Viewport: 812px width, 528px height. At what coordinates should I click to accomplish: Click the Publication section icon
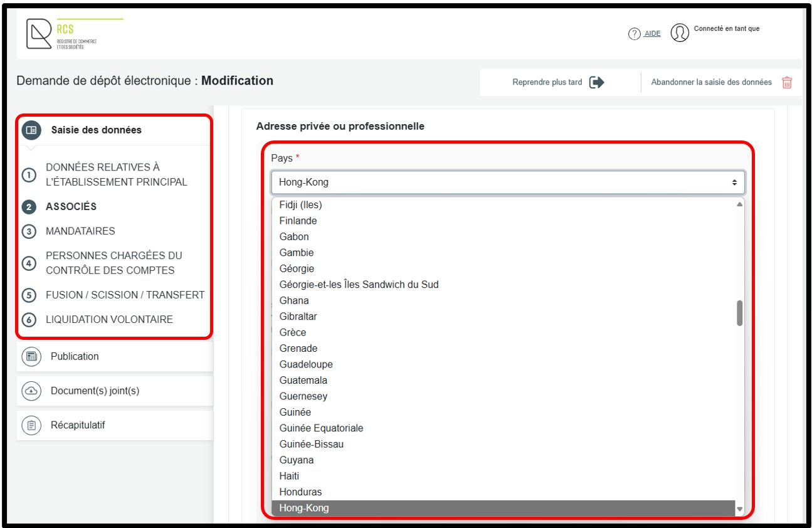pyautogui.click(x=31, y=356)
